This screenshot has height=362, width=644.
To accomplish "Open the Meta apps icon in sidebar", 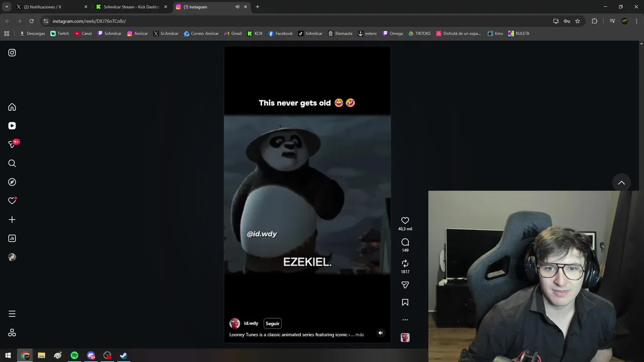I will (x=12, y=333).
